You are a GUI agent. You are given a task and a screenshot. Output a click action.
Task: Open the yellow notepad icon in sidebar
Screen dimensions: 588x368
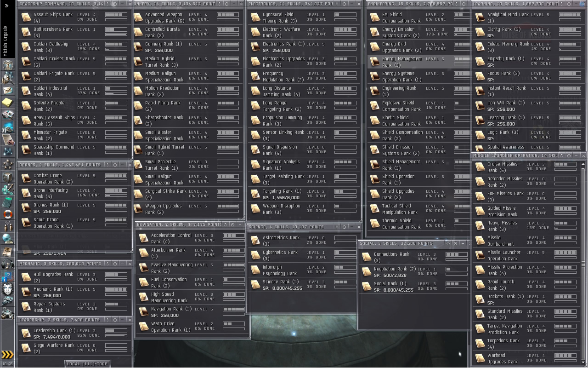coord(7,102)
